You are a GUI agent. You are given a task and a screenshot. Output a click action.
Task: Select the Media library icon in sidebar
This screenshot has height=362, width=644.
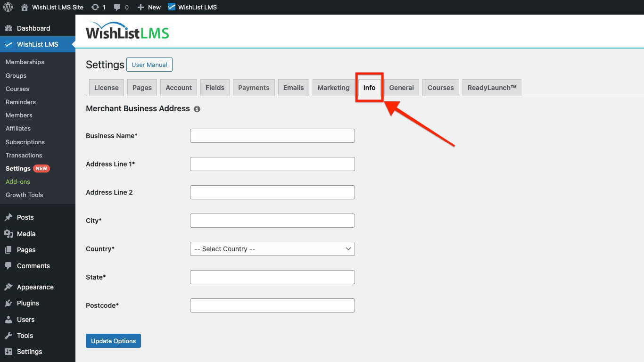click(8, 233)
